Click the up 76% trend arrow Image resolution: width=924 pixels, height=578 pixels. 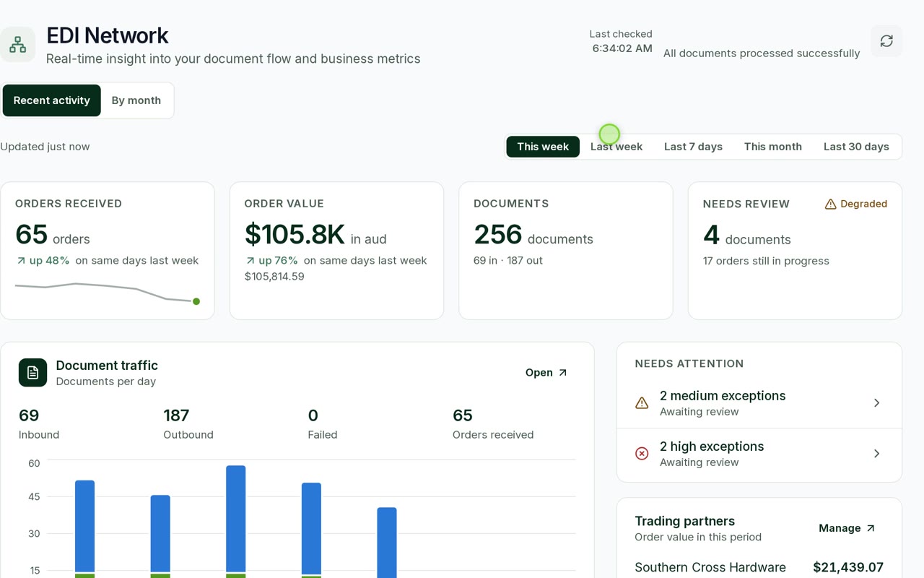pyautogui.click(x=250, y=261)
